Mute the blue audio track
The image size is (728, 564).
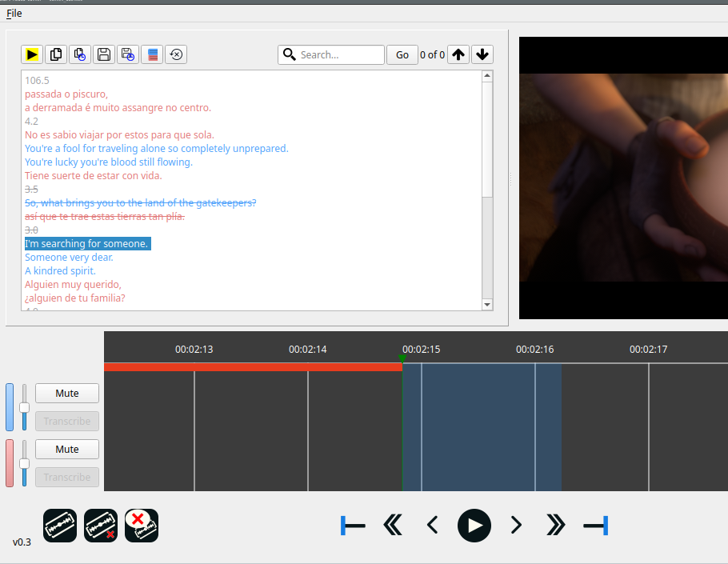(67, 393)
